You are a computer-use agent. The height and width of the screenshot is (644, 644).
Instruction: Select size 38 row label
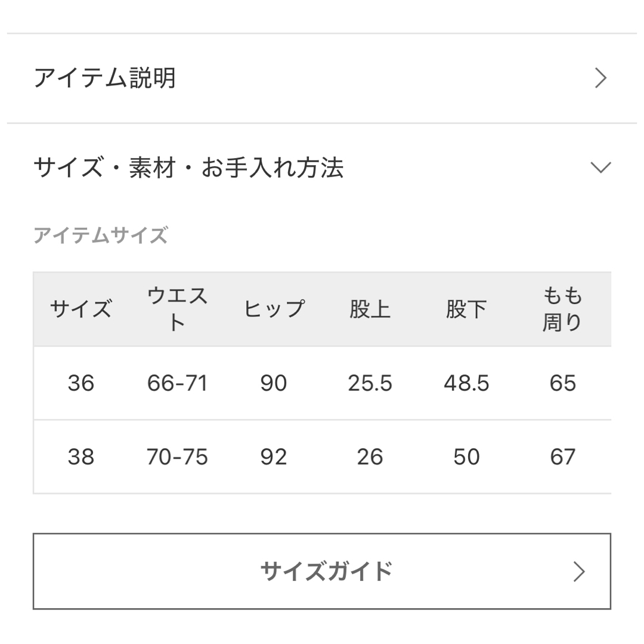coord(81,457)
